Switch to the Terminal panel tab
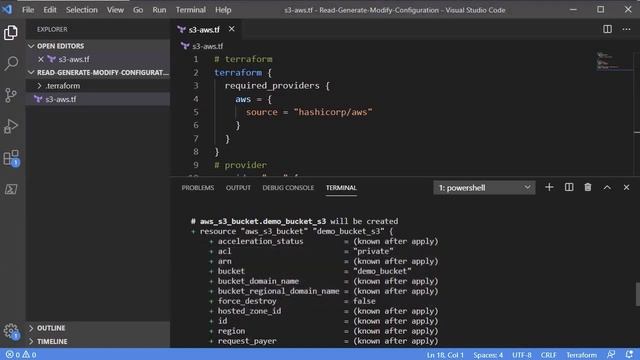Viewport: 640px width, 360px height. [341, 188]
